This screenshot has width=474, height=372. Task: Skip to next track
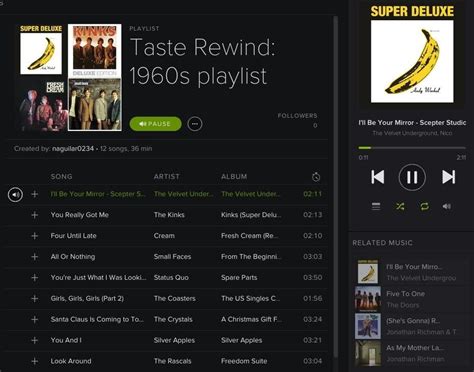tap(448, 177)
